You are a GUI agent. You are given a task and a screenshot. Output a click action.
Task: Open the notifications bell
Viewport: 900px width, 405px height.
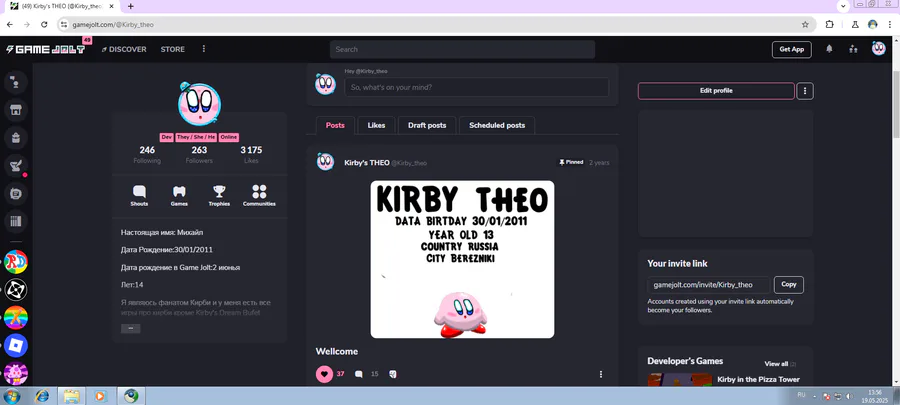(829, 49)
